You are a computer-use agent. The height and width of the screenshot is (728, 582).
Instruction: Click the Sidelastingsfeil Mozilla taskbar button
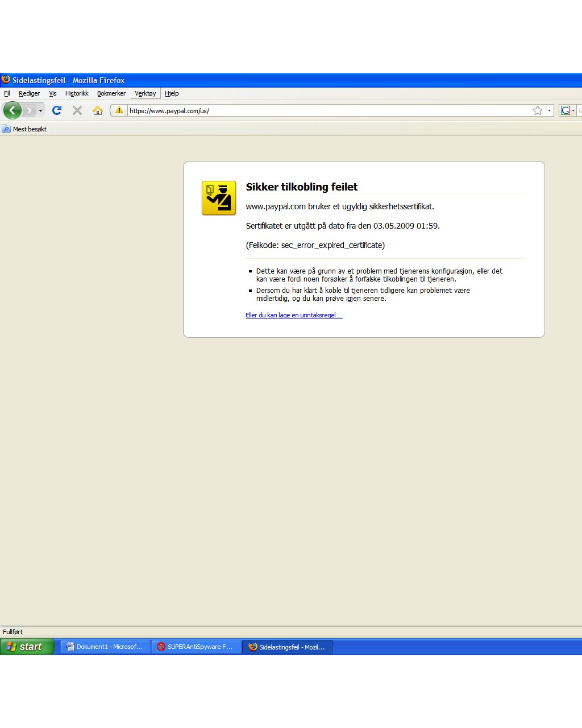(288, 647)
